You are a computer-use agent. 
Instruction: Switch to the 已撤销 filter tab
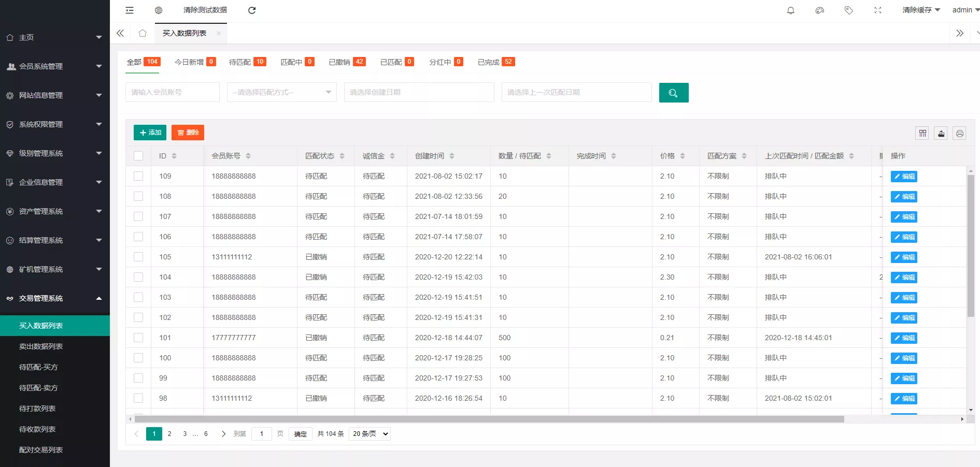click(347, 62)
